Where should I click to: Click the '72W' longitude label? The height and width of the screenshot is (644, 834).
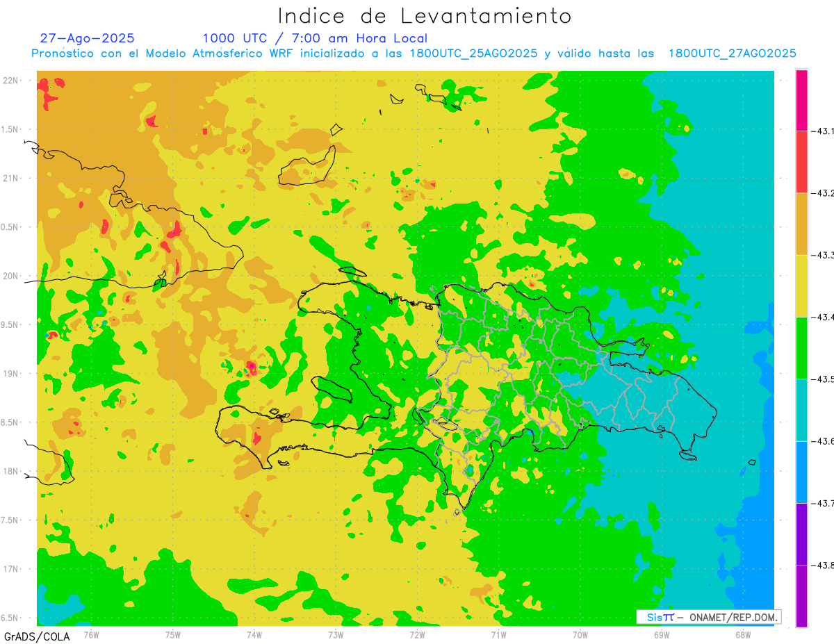tap(417, 634)
